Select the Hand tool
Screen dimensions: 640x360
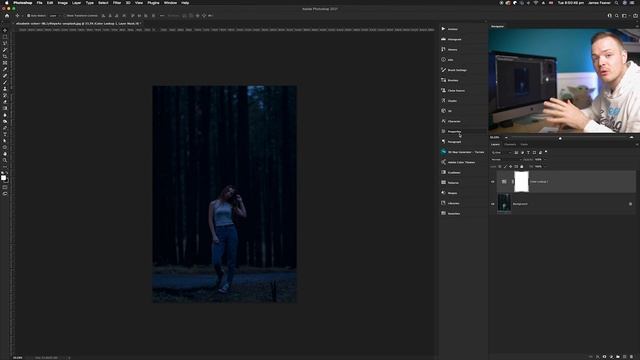click(x=5, y=154)
